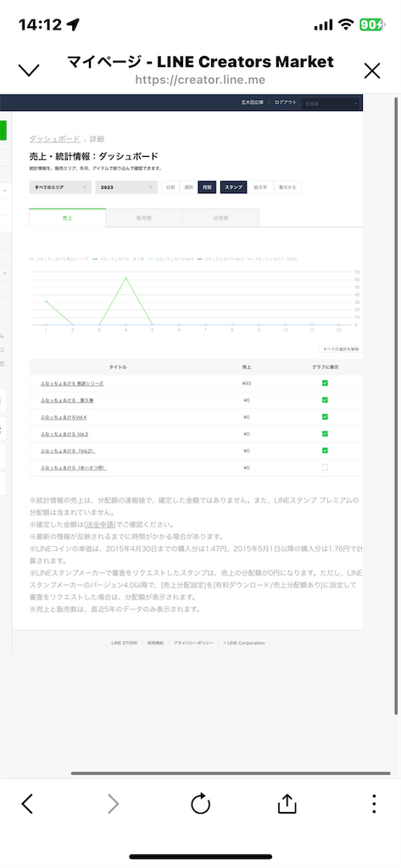Check graph display for あいさつ用 row
The image size is (401, 868).
pos(325,467)
